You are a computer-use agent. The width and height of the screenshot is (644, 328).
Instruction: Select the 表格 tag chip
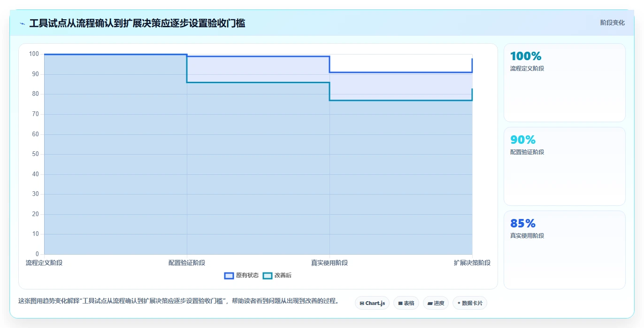[406, 303]
